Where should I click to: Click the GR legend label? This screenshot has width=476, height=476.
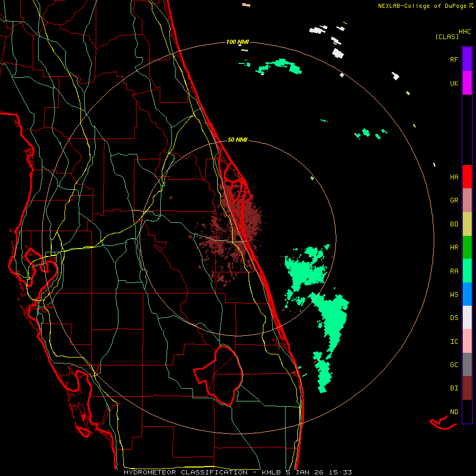tap(454, 200)
